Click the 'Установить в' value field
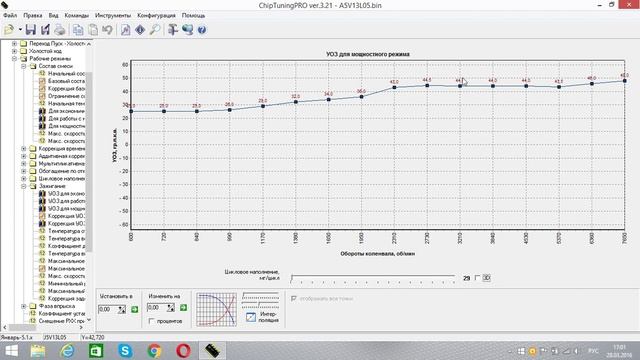The height and width of the screenshot is (360, 640). pos(108,309)
